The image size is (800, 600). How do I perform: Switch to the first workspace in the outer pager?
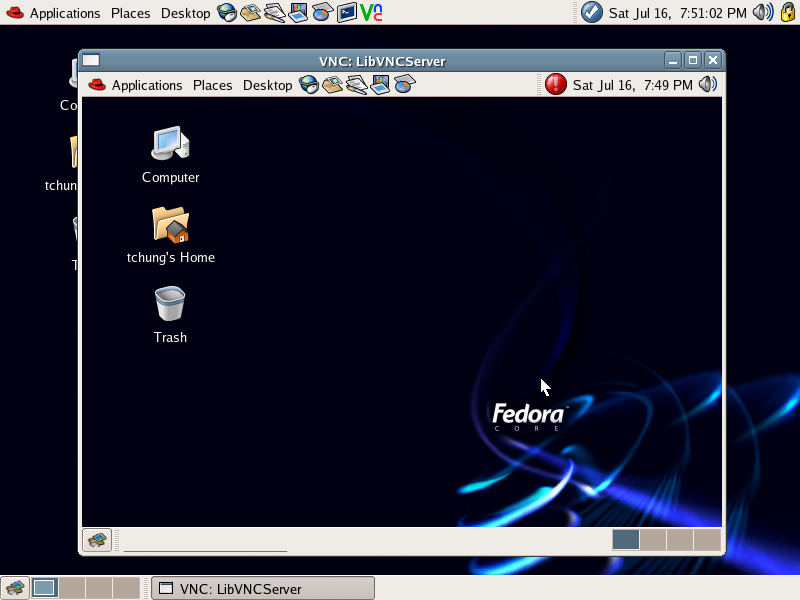tap(44, 588)
